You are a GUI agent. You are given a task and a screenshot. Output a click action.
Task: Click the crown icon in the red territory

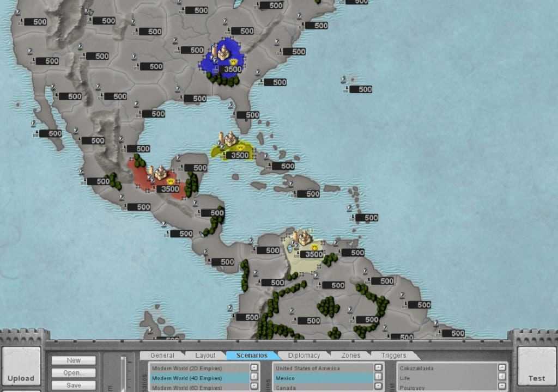pos(171,181)
